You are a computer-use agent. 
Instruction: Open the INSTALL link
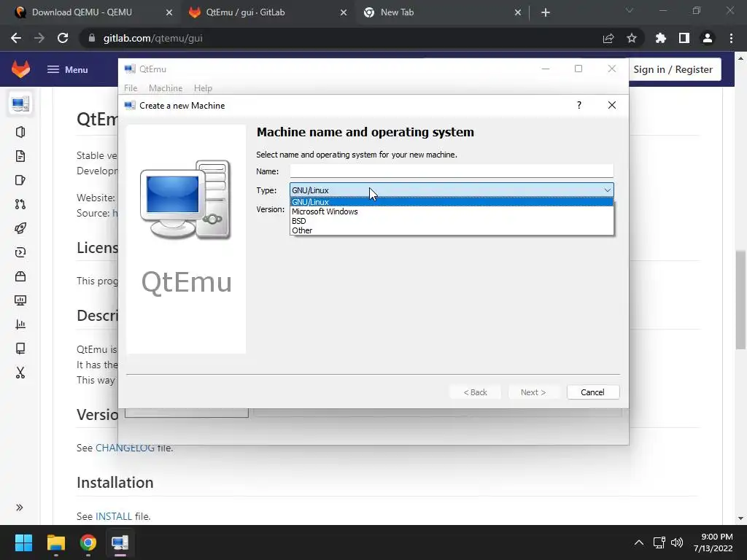pos(113,516)
